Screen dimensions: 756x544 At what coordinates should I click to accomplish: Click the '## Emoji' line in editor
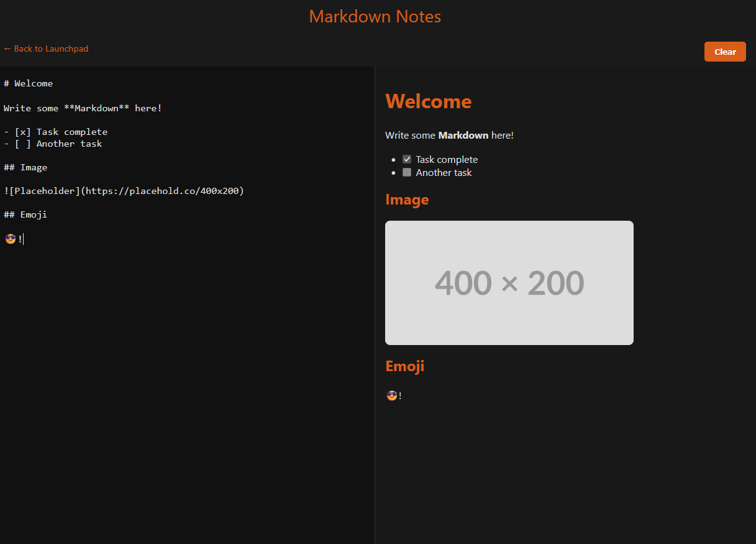25,214
